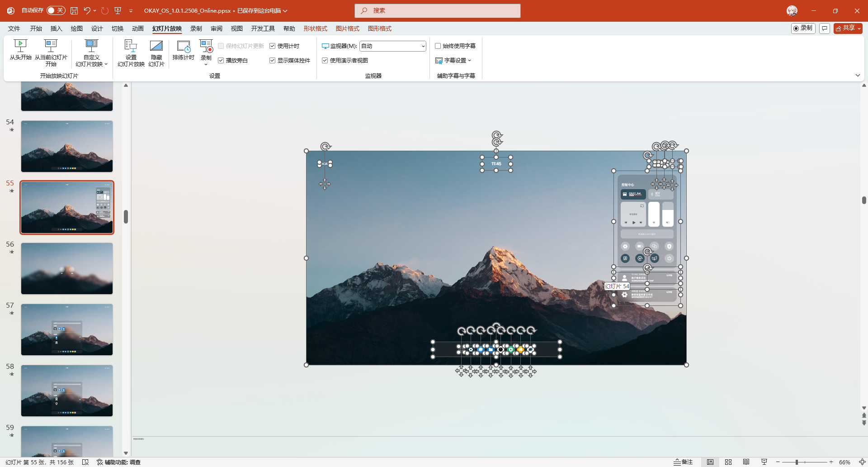Click the Hide Slide icon
The height and width of the screenshot is (467, 868).
tap(156, 46)
